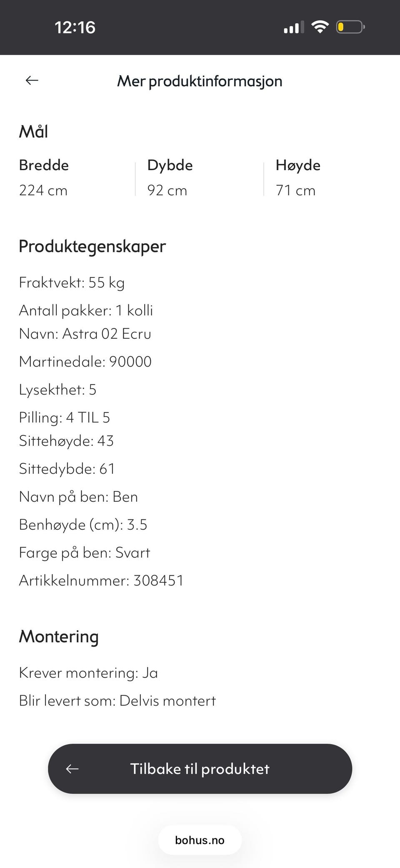Tap the 'Martinedale: 90000' line
The height and width of the screenshot is (868, 400).
(x=85, y=362)
